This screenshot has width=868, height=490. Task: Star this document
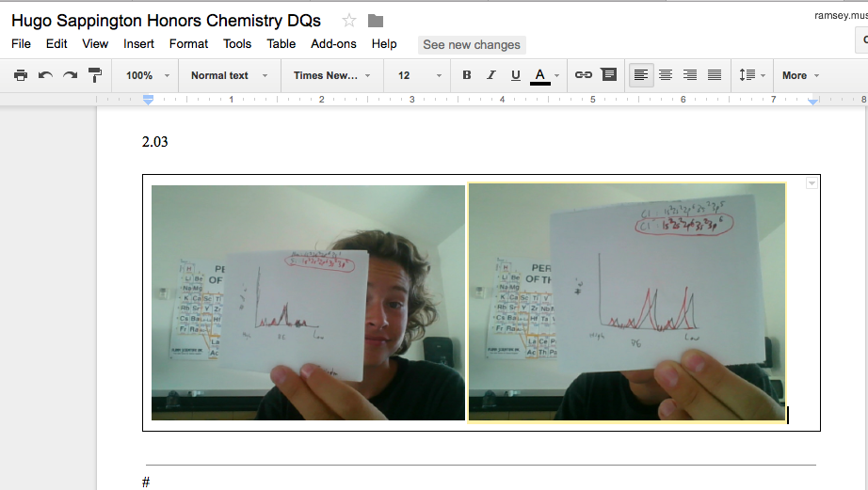(x=348, y=21)
